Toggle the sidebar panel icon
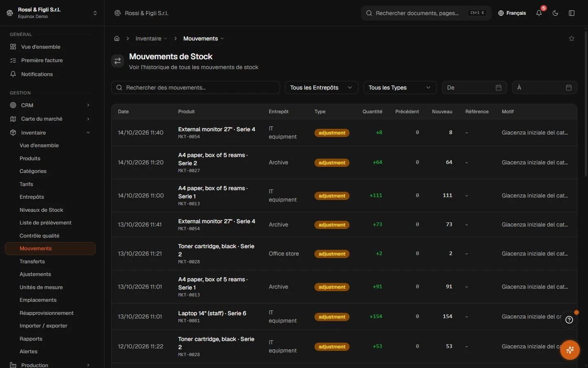 point(572,13)
